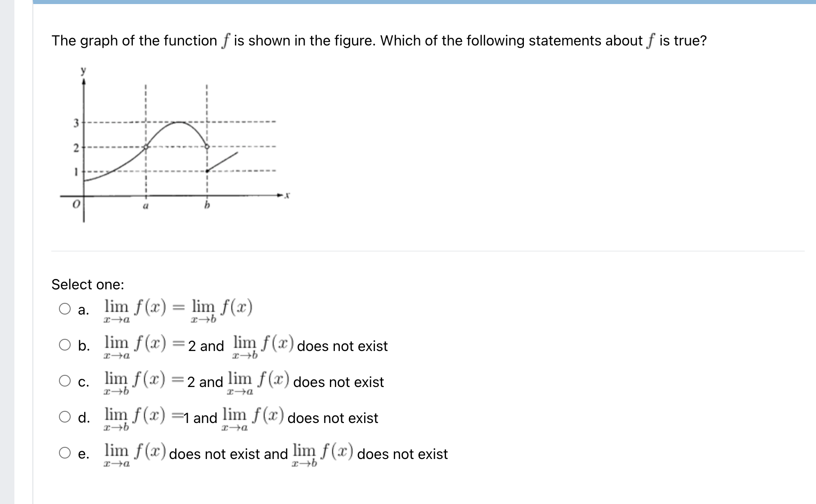This screenshot has width=816, height=504.
Task: Click the label 'a' on x-axis
Action: tap(146, 206)
